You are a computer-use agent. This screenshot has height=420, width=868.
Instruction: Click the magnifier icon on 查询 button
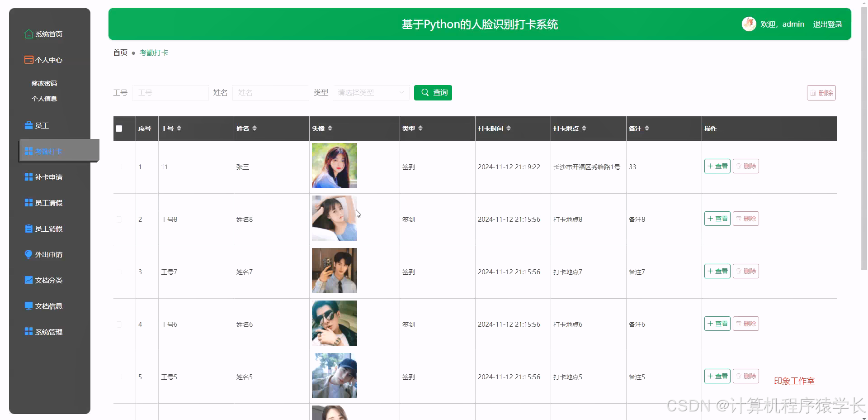coord(425,92)
